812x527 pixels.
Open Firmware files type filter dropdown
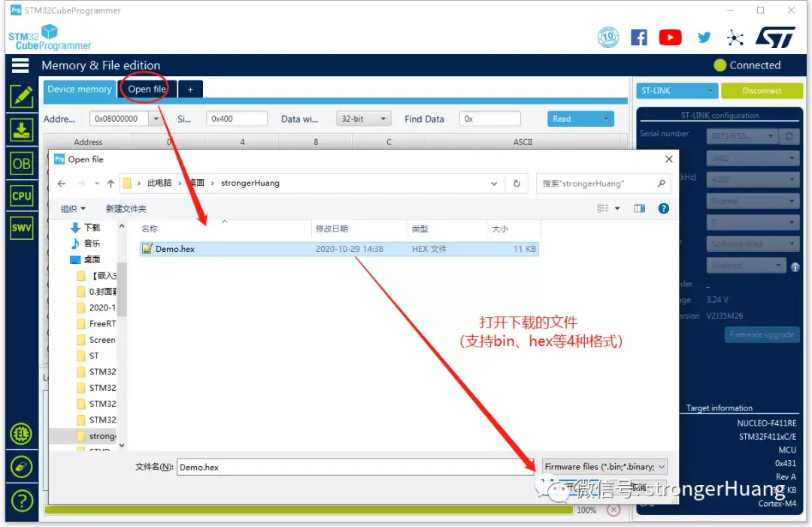point(604,466)
